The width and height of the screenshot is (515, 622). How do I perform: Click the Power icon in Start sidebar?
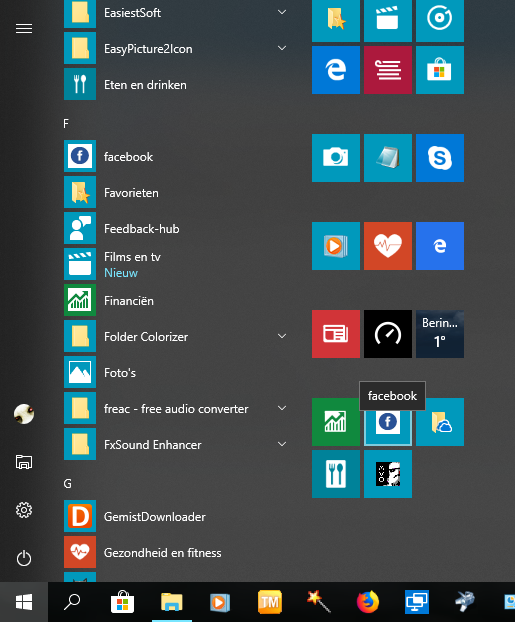(x=24, y=558)
